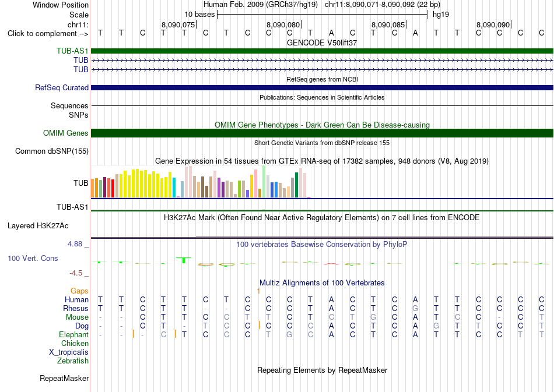Open the GTEx 'Gene Expression in 54 tissues' title

pos(322,161)
